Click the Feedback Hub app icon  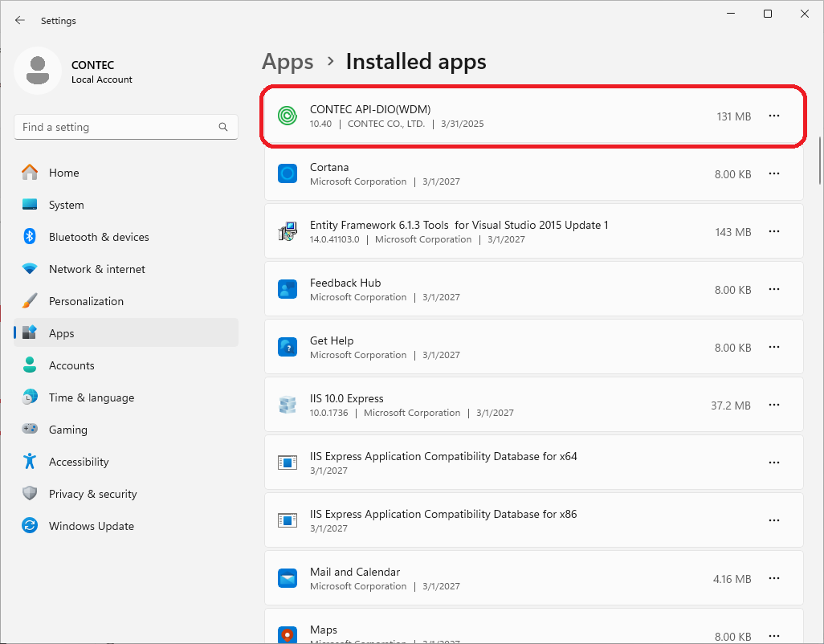tap(288, 289)
